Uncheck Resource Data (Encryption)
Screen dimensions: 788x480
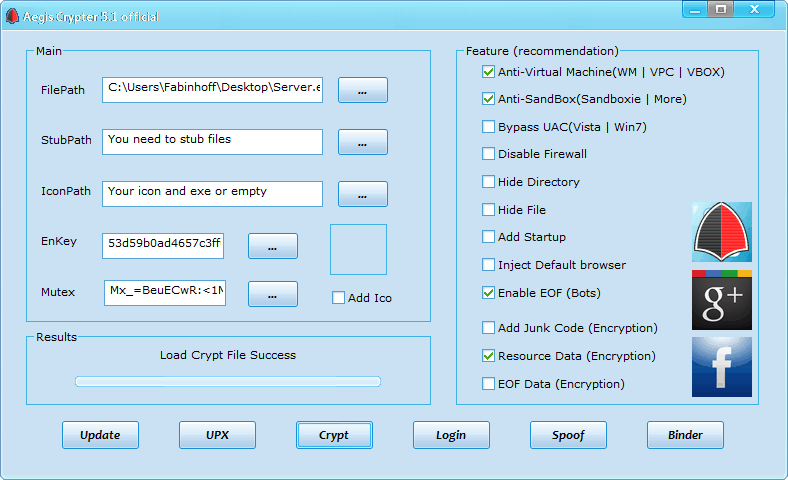[488, 356]
